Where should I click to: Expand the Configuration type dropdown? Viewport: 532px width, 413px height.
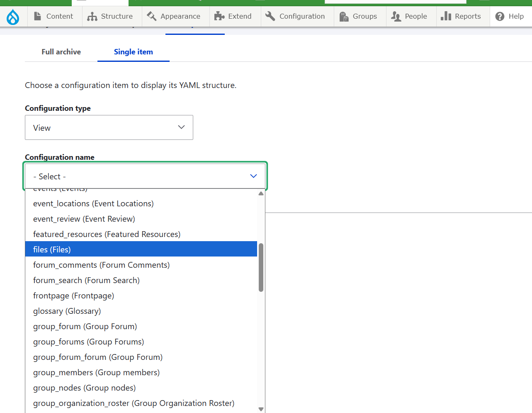(x=109, y=127)
